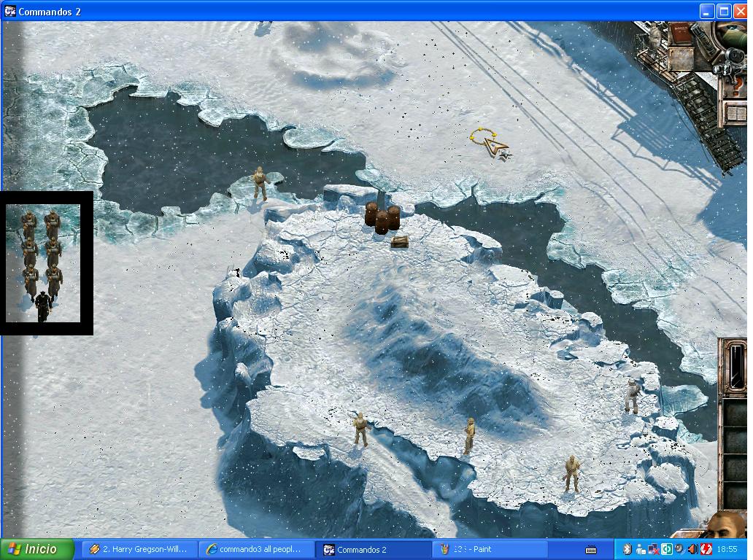Open the on-screen keyboard taskbar icon
This screenshot has height=560, width=753.
pyautogui.click(x=591, y=550)
